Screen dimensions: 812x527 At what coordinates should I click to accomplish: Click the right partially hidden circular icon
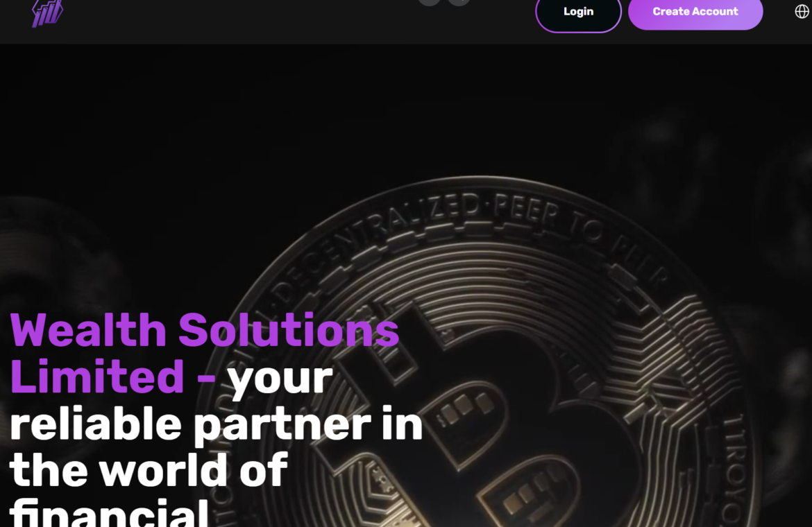[459, 3]
